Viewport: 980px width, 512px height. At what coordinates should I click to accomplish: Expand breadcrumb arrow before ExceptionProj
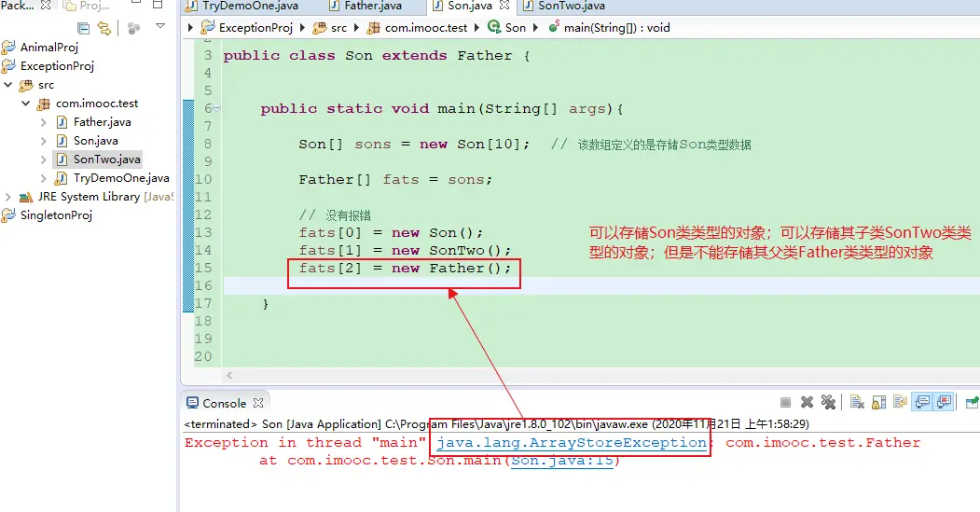pos(190,27)
